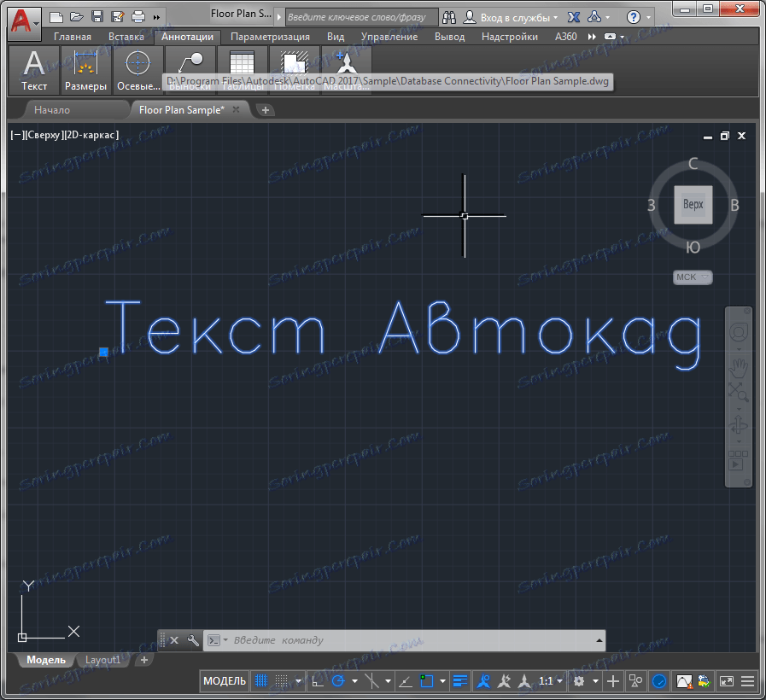Click the binoculars search icon
Viewport: 766px width, 700px height.
[x=449, y=18]
